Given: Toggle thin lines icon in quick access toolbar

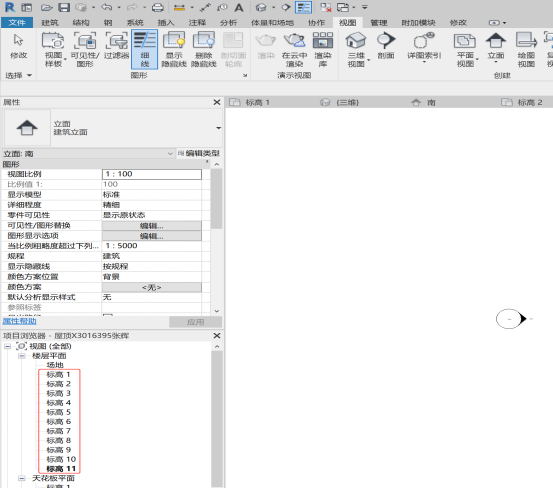Looking at the screenshot, I should coord(303,7).
